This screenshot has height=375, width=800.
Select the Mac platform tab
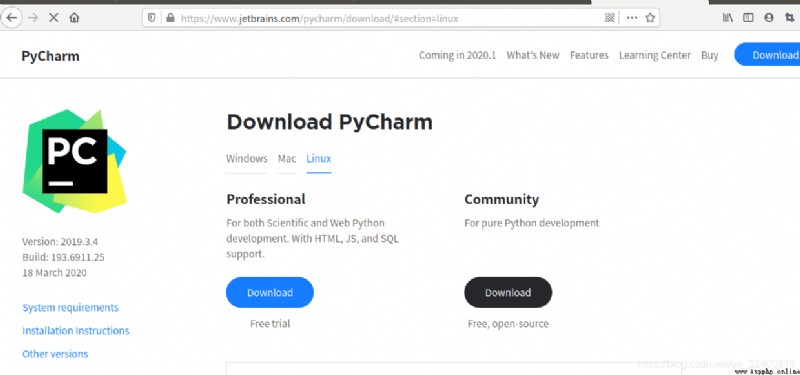pos(287,159)
